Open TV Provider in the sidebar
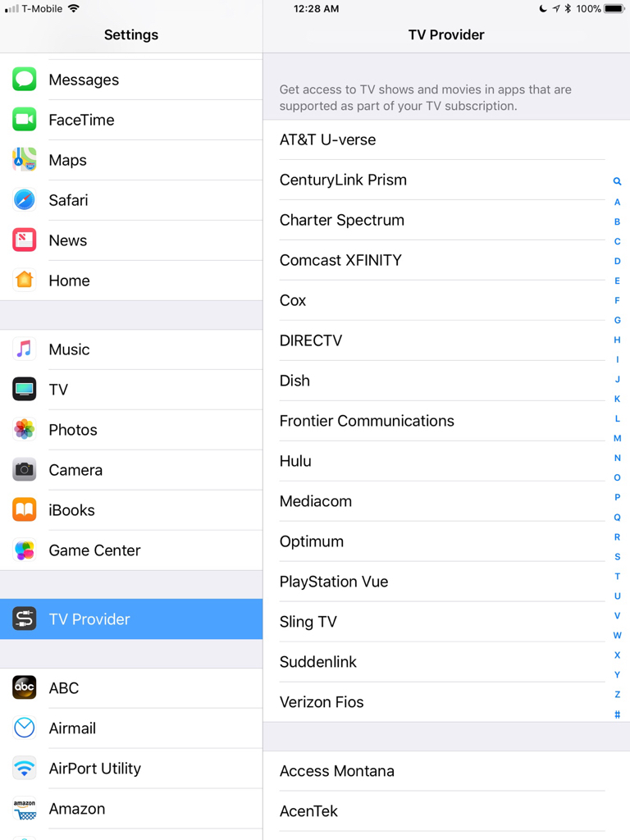 [x=131, y=619]
